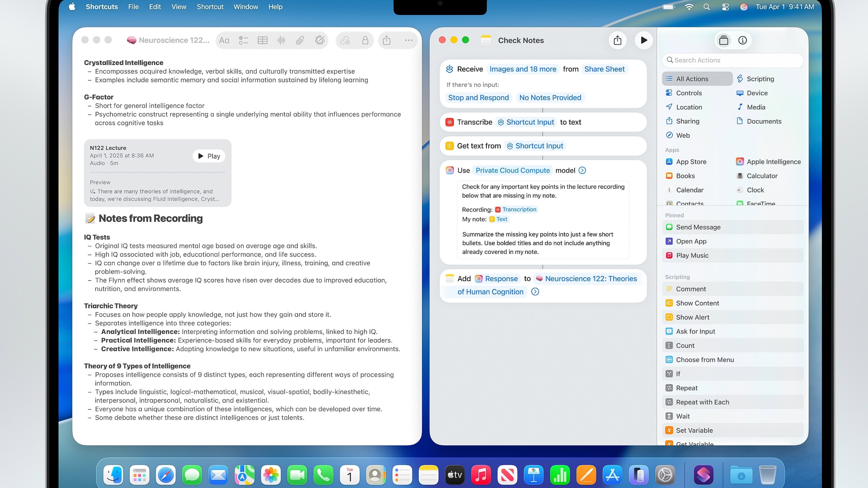This screenshot has height=488, width=868.
Task: Play the N122 Lecture recording
Action: 209,156
